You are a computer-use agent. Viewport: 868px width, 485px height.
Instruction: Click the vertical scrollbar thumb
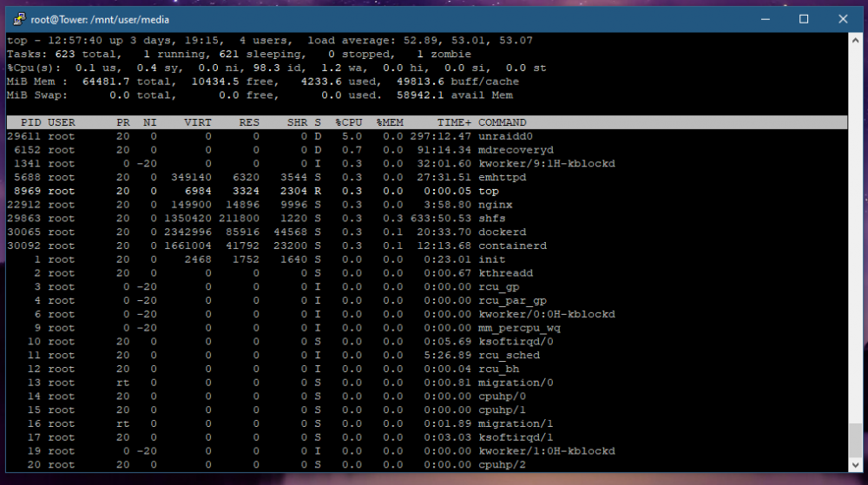(855, 441)
